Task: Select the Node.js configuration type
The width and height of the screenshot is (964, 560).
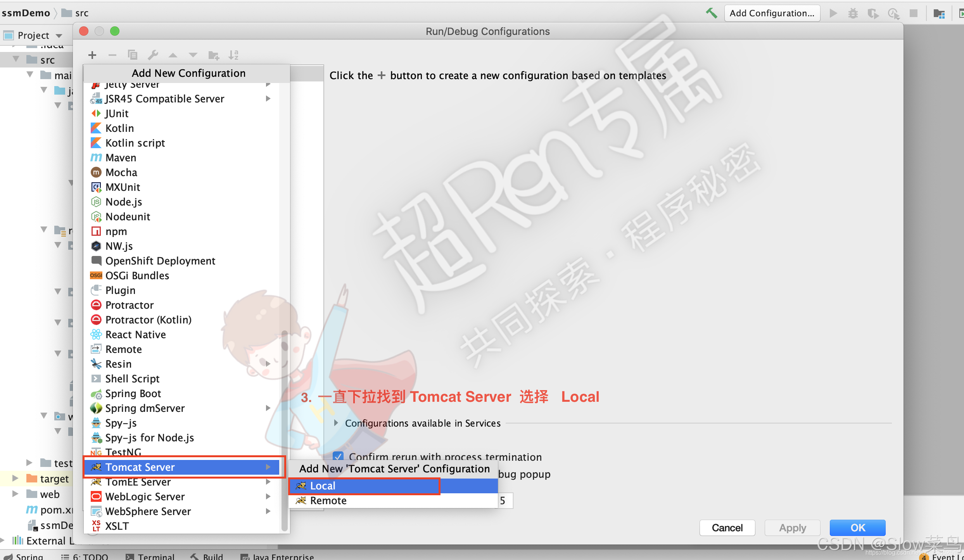Action: tap(181, 202)
